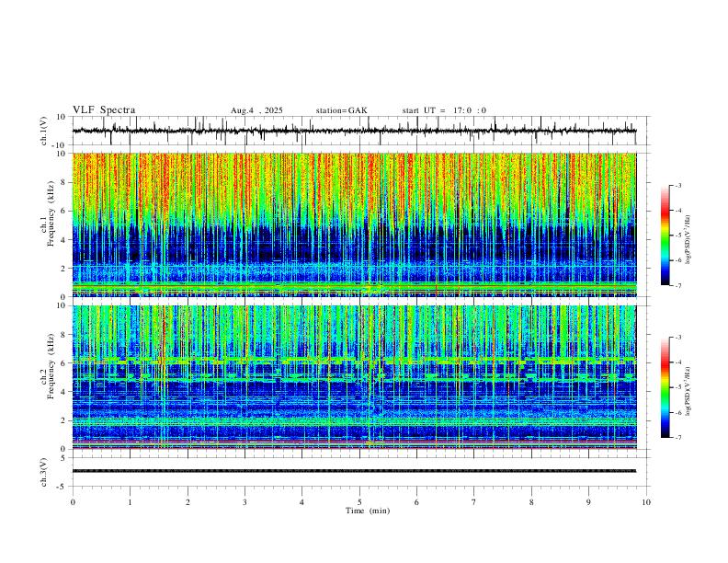Viewport: 728px width, 563px height.
Task: Click the ch.2 "Frequency (kHz)" axis label
Action: tap(51, 365)
